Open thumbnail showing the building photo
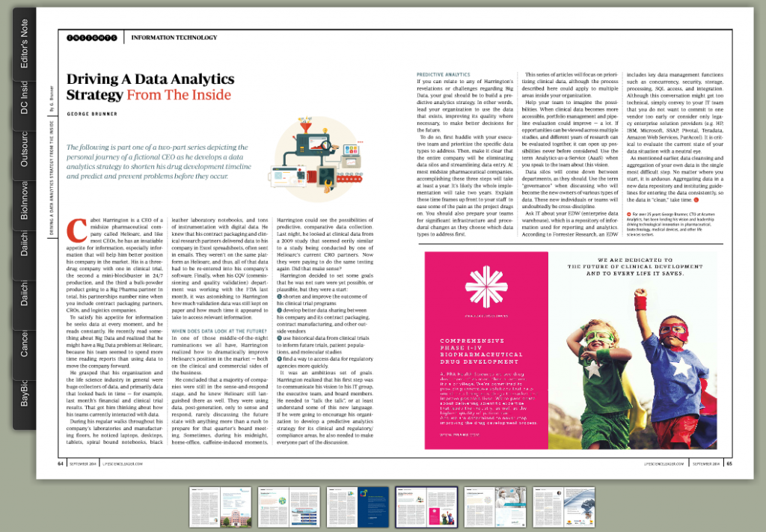The height and width of the screenshot is (532, 766). (x=220, y=507)
